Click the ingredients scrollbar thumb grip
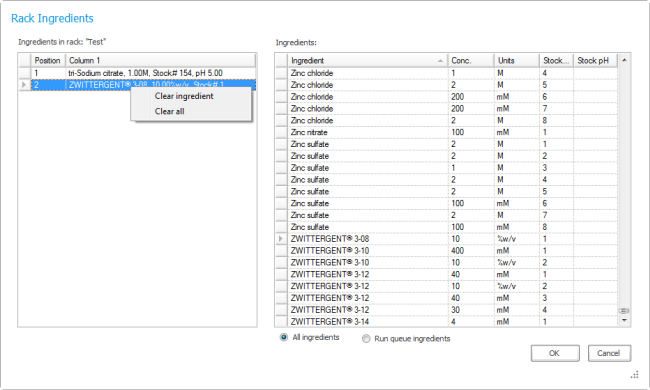 [624, 310]
